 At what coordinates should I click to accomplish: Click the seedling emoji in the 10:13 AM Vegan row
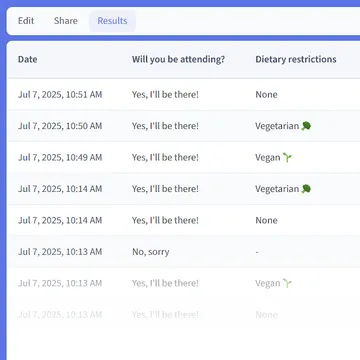(x=287, y=283)
